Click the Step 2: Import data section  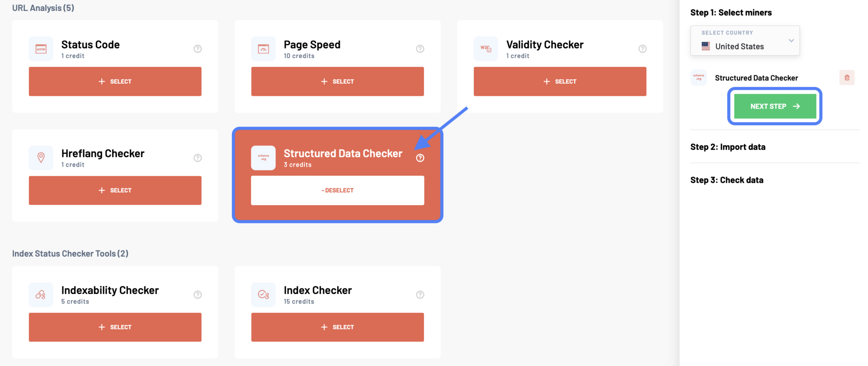pyautogui.click(x=728, y=146)
